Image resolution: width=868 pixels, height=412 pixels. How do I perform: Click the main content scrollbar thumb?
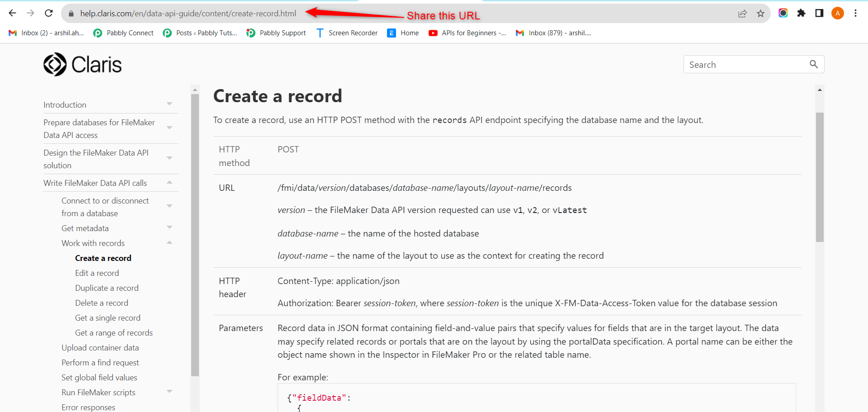(x=820, y=177)
